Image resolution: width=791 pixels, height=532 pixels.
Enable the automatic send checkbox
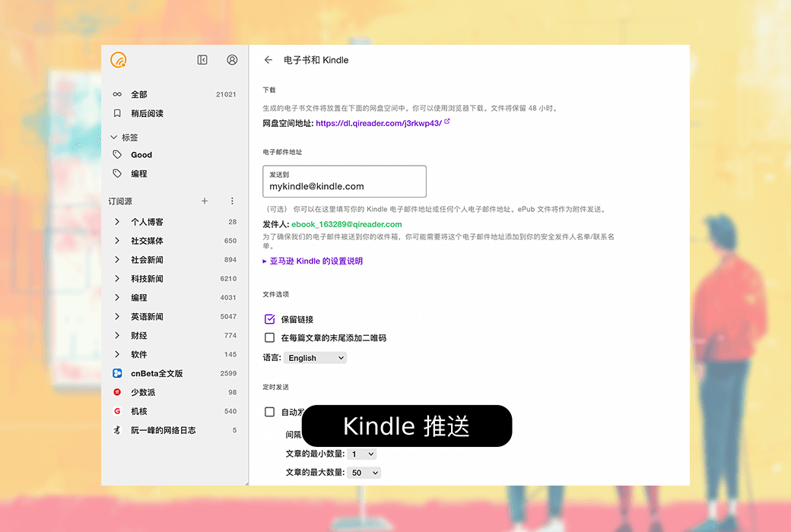pos(269,412)
